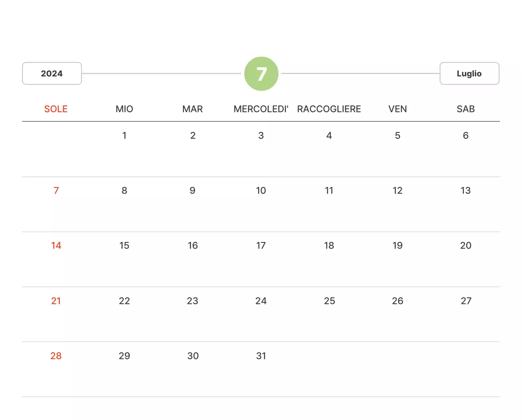Viewport: 522px width, 420px height.
Task: Select the SOLE column header
Action: tap(56, 109)
